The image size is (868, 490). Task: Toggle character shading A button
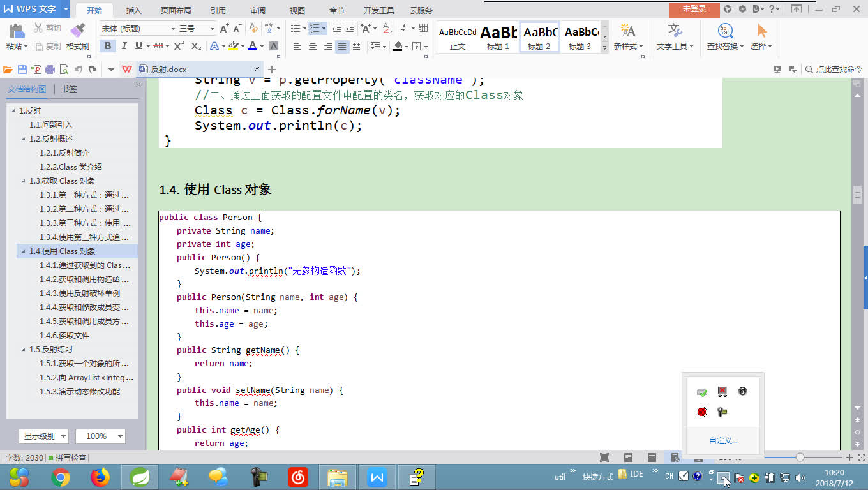point(274,46)
